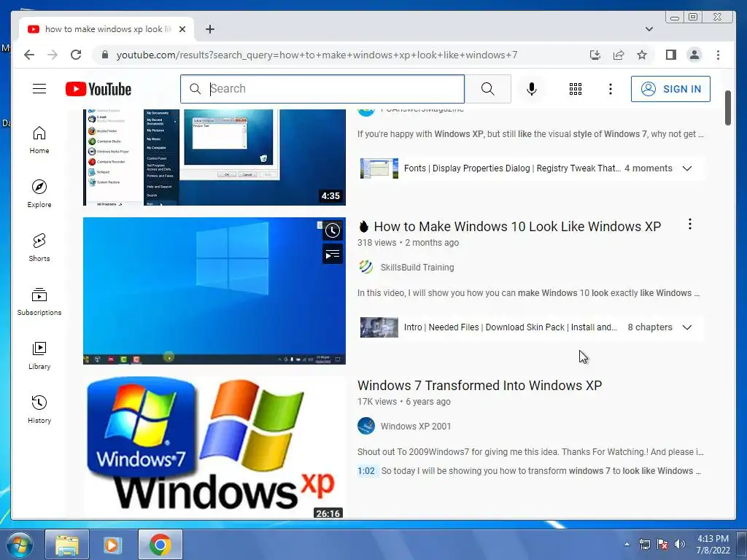Open the taskbar clock showing 4:13 PM
747x560 pixels.
[x=713, y=544]
